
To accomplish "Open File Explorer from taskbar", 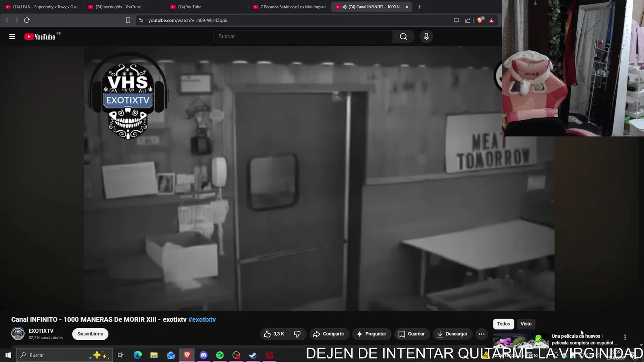I will (154, 355).
